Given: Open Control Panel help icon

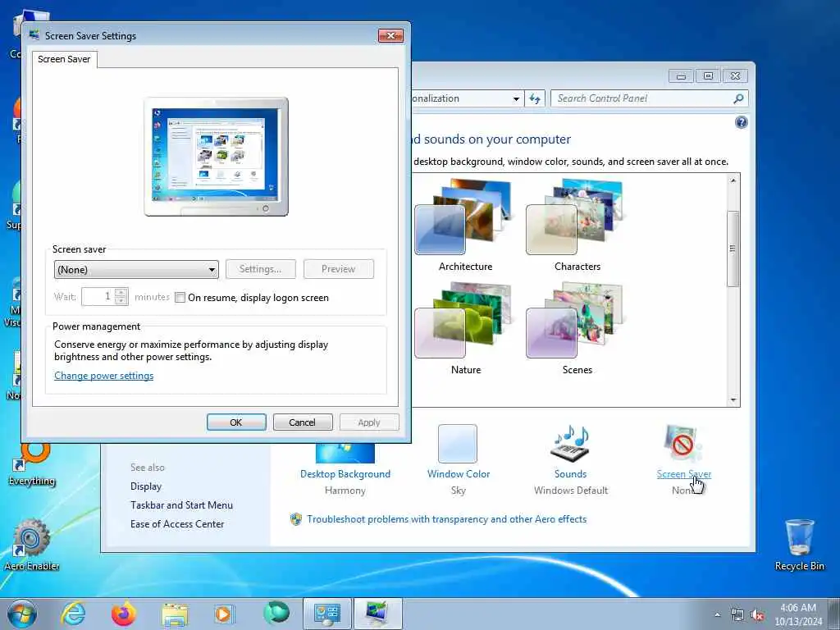Looking at the screenshot, I should pos(741,123).
